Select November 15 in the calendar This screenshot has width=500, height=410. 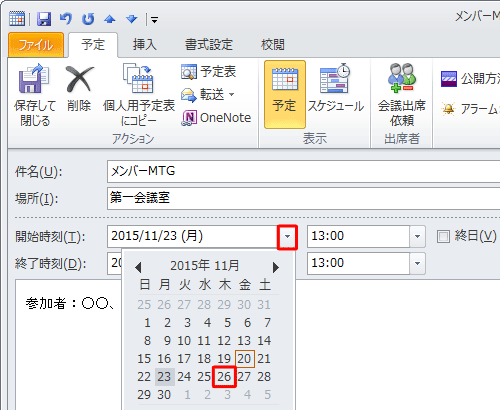[144, 359]
